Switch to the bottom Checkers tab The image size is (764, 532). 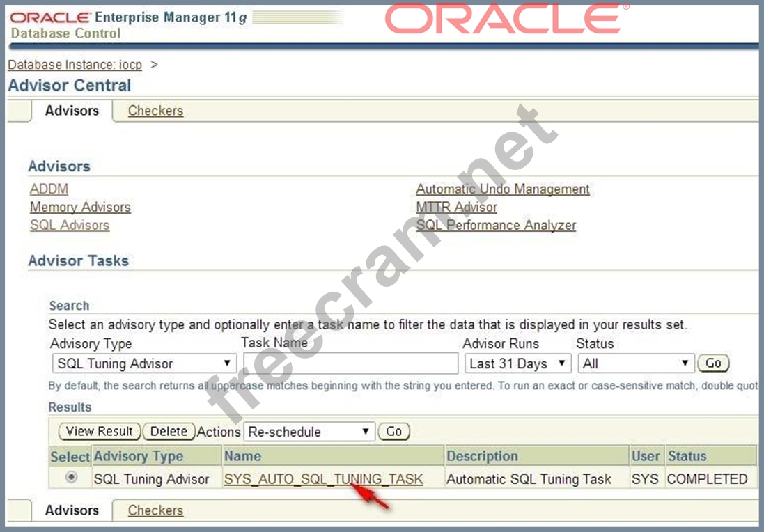[155, 510]
